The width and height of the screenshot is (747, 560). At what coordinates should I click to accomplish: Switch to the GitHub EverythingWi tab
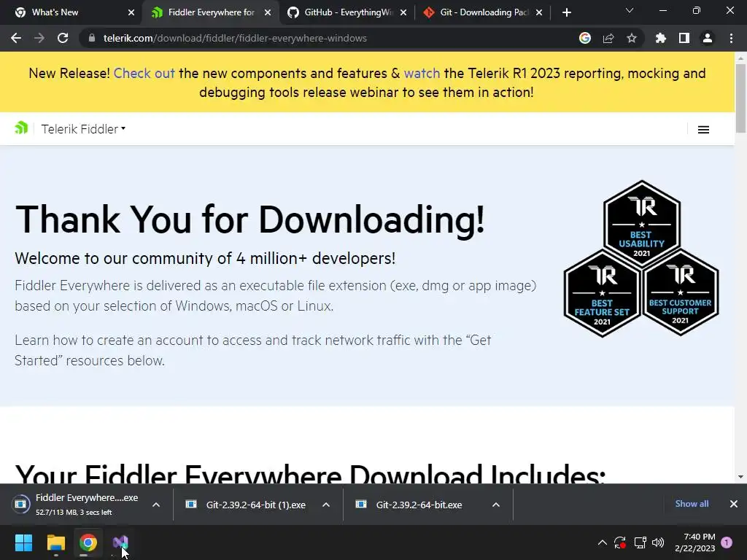click(348, 12)
